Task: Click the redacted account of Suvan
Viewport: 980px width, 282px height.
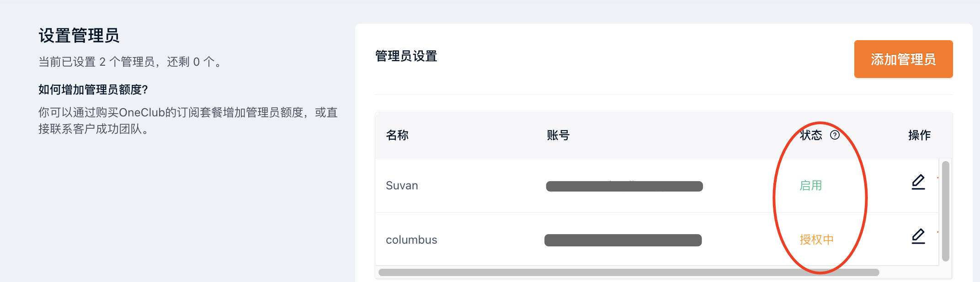Action: coord(624,186)
